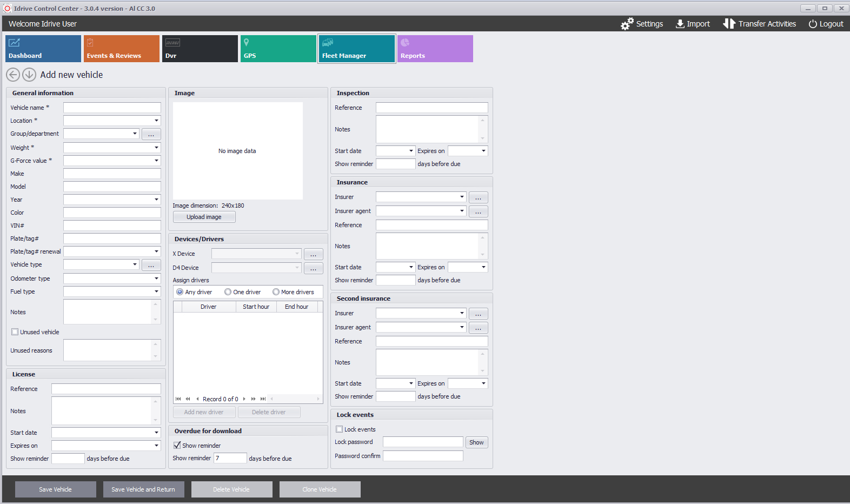Image resolution: width=850 pixels, height=504 pixels.
Task: Enable the Lock events checkbox
Action: (x=340, y=429)
